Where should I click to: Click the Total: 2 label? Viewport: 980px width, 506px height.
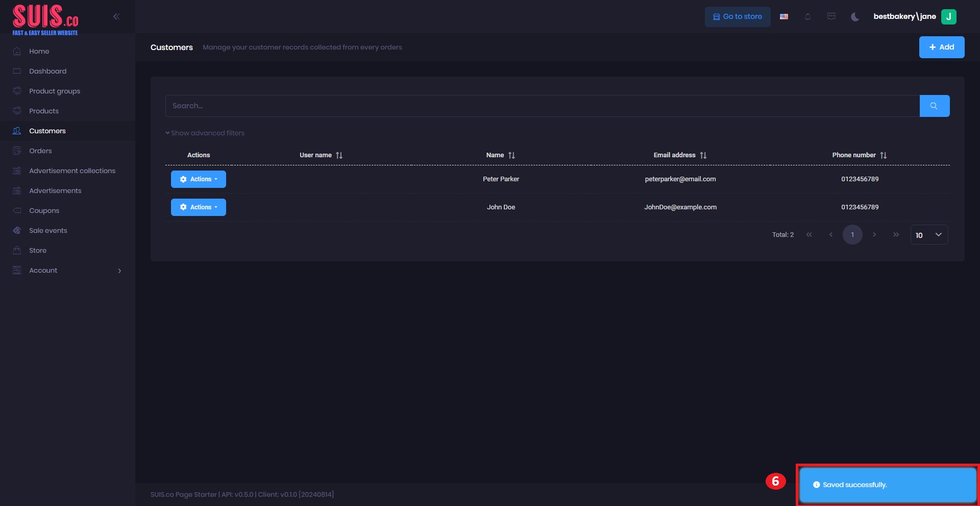click(x=782, y=235)
